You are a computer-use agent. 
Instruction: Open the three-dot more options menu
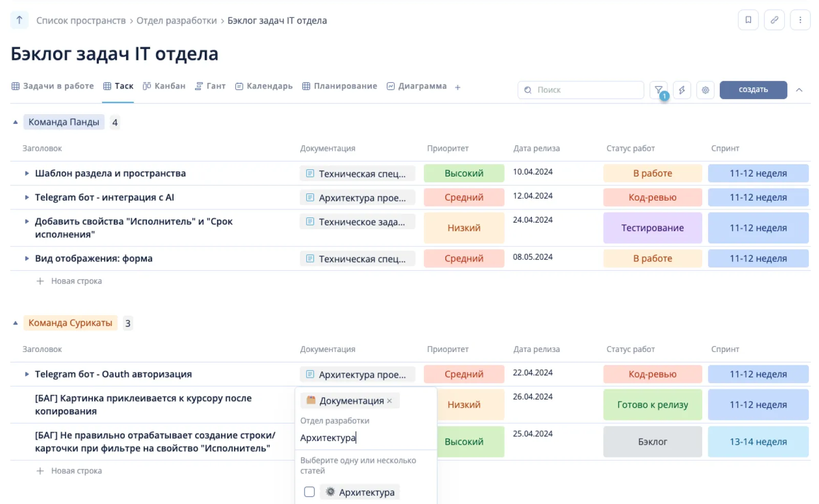(800, 20)
